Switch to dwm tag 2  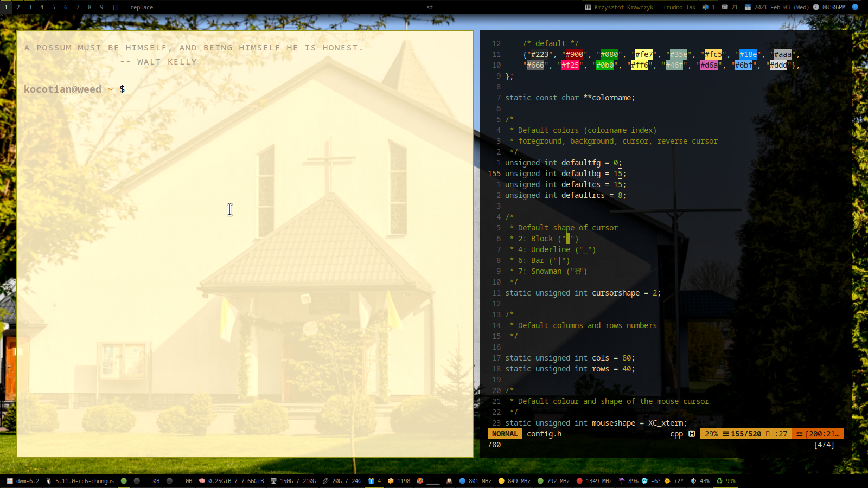pyautogui.click(x=18, y=7)
